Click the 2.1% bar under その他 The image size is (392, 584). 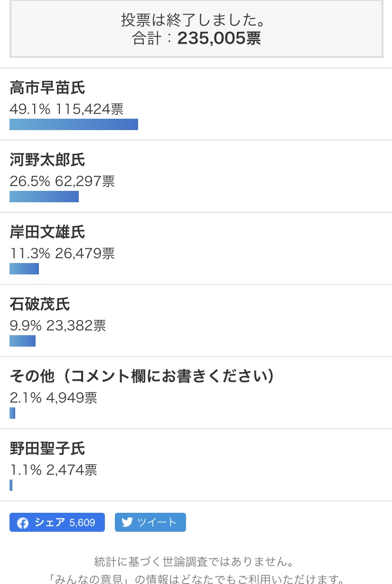(12, 413)
